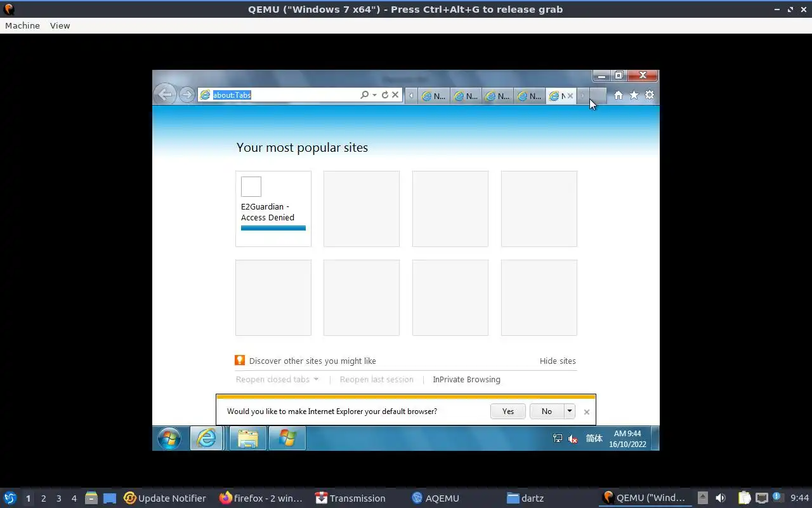Click Show desktop strip in Windows taskbar
The height and width of the screenshot is (508, 812).
(x=655, y=438)
